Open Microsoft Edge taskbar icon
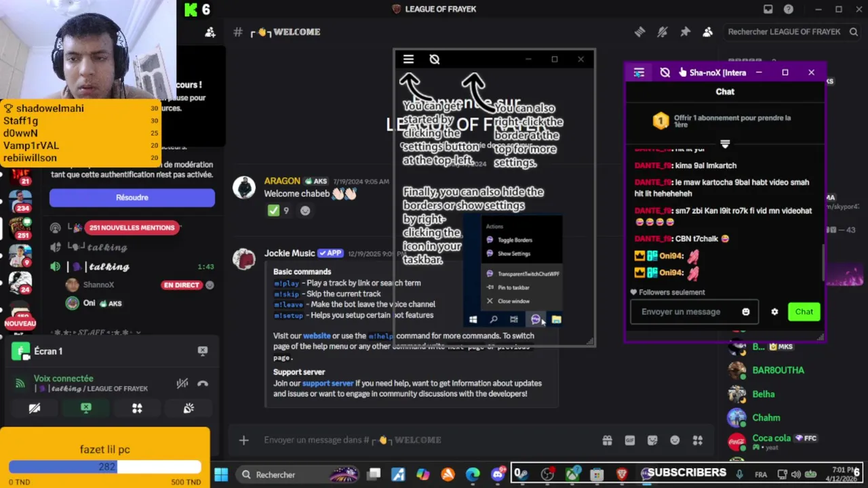This screenshot has height=488, width=868. pyautogui.click(x=473, y=474)
